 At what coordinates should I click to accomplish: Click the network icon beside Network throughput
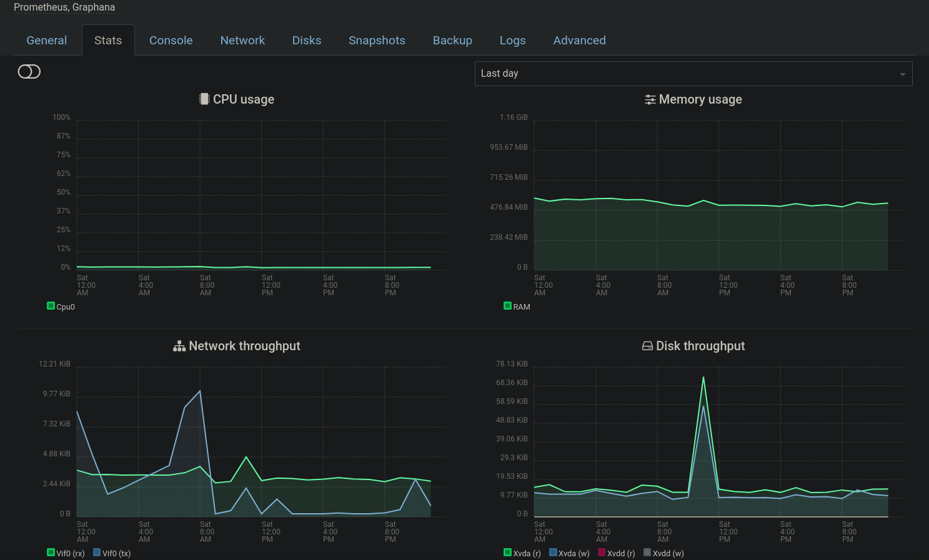pos(179,346)
